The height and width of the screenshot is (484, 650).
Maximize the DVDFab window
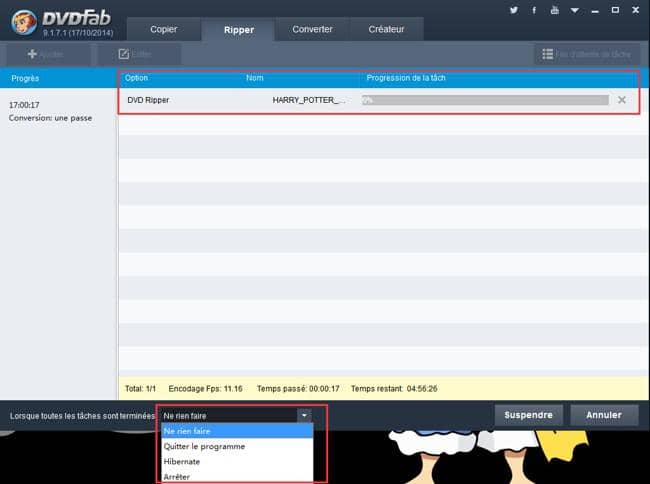615,10
